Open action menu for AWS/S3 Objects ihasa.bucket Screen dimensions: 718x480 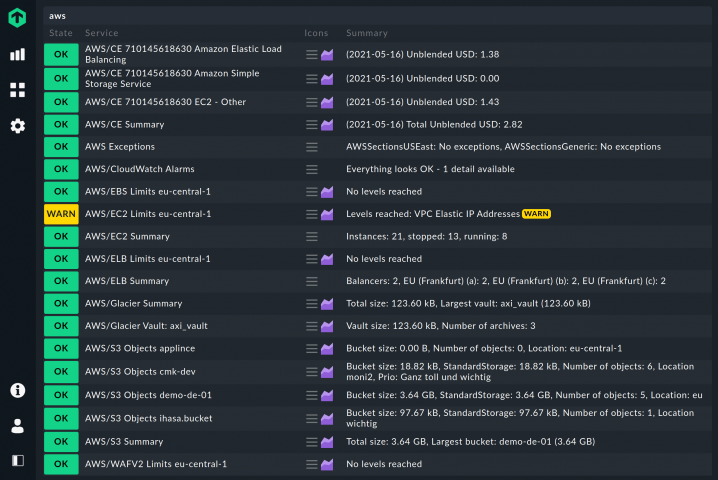pos(312,419)
